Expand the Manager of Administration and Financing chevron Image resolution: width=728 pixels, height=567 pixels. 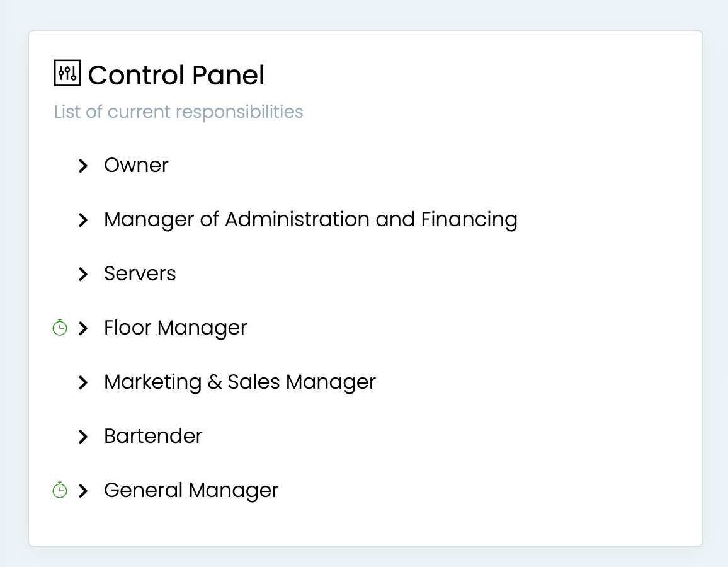pos(82,220)
